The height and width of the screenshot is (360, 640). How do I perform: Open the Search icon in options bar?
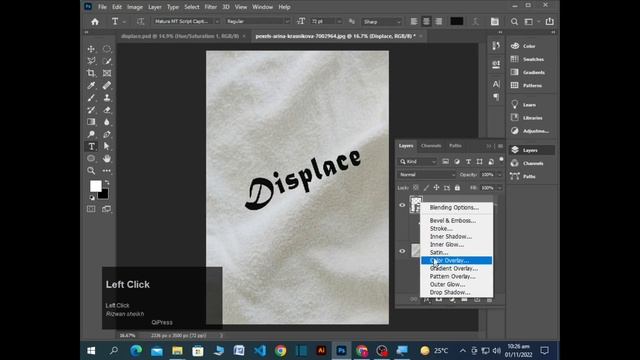point(514,22)
